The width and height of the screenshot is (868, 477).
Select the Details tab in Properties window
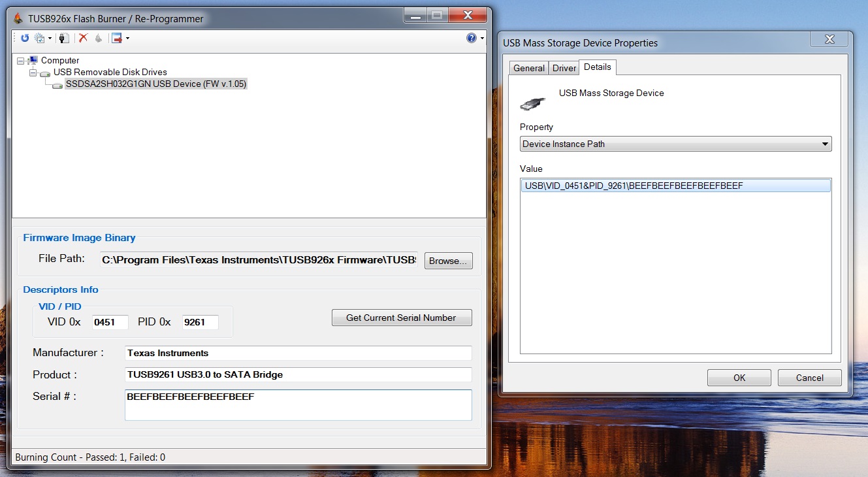(x=598, y=67)
